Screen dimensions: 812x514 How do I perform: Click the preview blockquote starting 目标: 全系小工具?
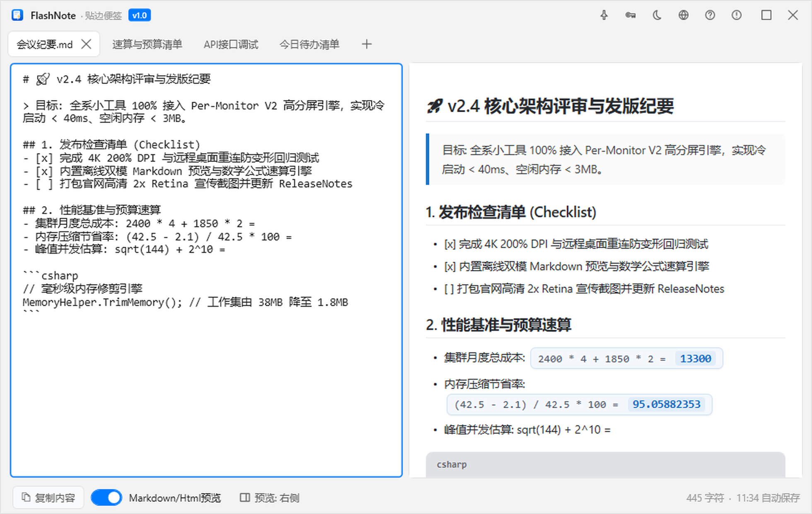(x=606, y=159)
